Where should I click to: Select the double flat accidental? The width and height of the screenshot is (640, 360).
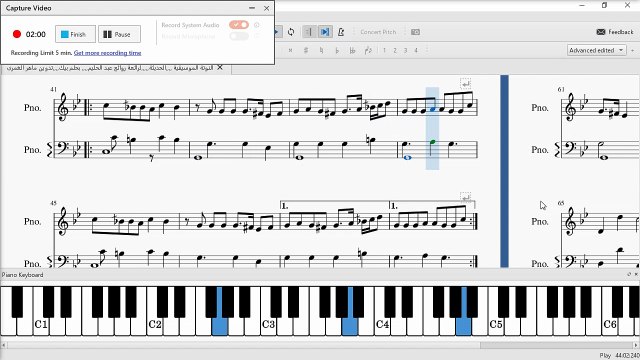click(352, 50)
